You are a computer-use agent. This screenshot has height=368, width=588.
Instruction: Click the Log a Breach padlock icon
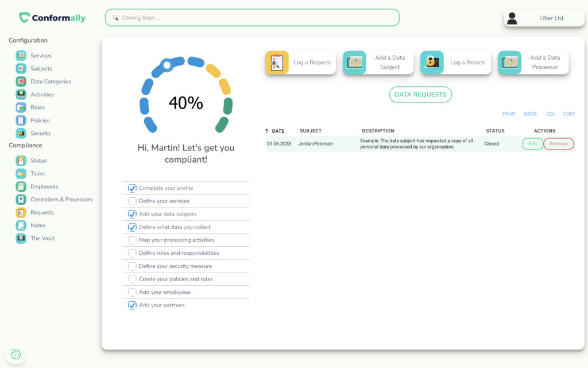[x=432, y=62]
